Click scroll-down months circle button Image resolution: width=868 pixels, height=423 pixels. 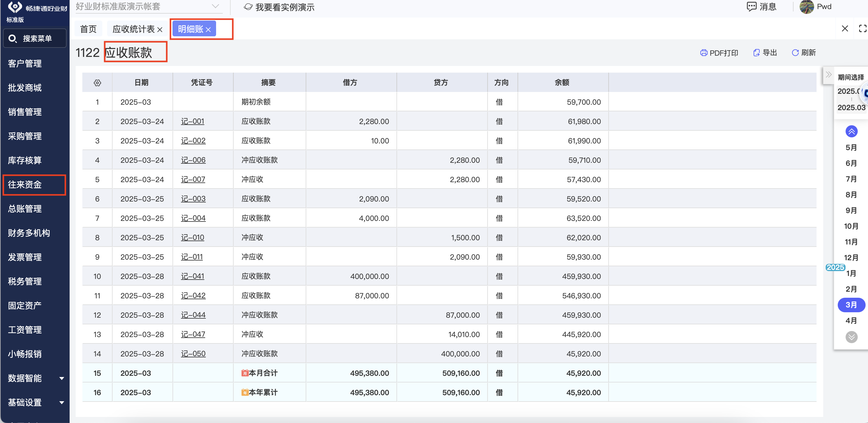tap(851, 337)
